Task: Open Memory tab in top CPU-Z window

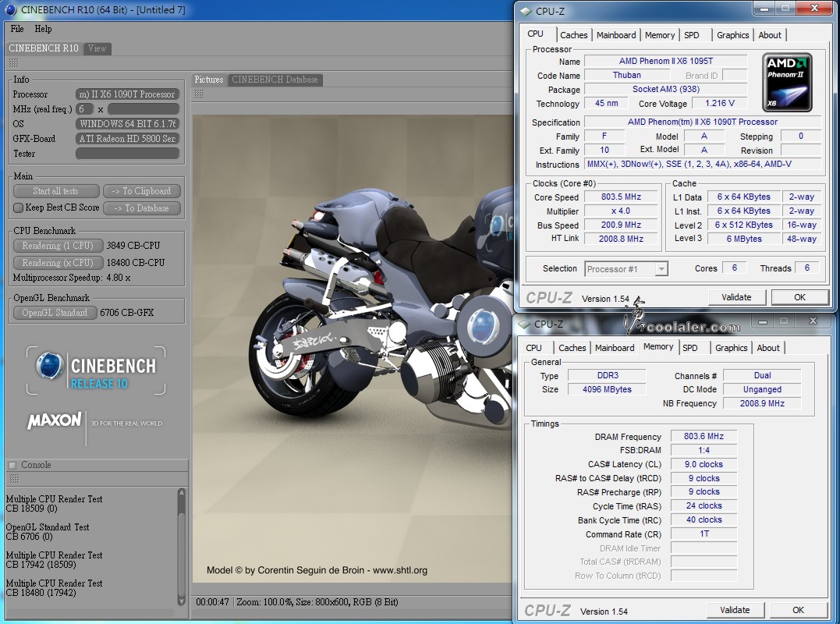Action: tap(660, 35)
